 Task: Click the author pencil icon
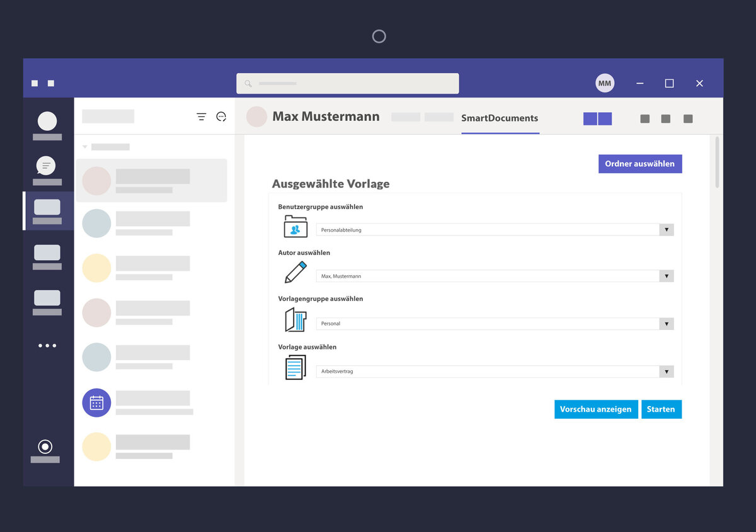(295, 273)
